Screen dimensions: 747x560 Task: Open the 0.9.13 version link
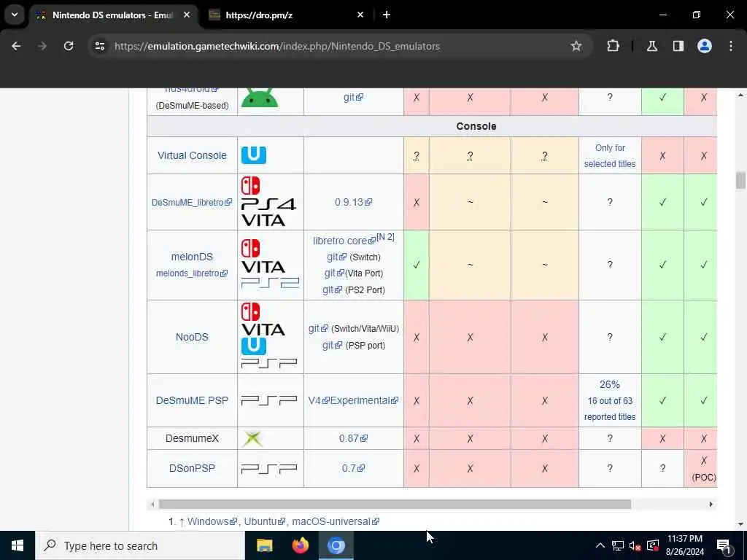(353, 203)
